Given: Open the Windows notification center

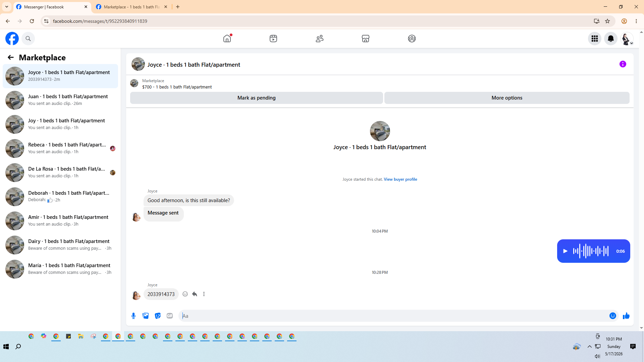Looking at the screenshot, I should pos(633,347).
